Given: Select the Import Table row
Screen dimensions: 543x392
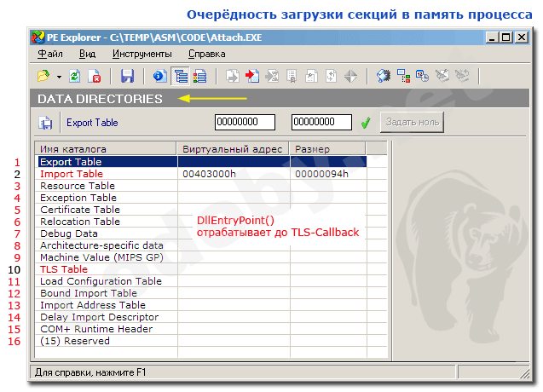Looking at the screenshot, I should coord(72,174).
